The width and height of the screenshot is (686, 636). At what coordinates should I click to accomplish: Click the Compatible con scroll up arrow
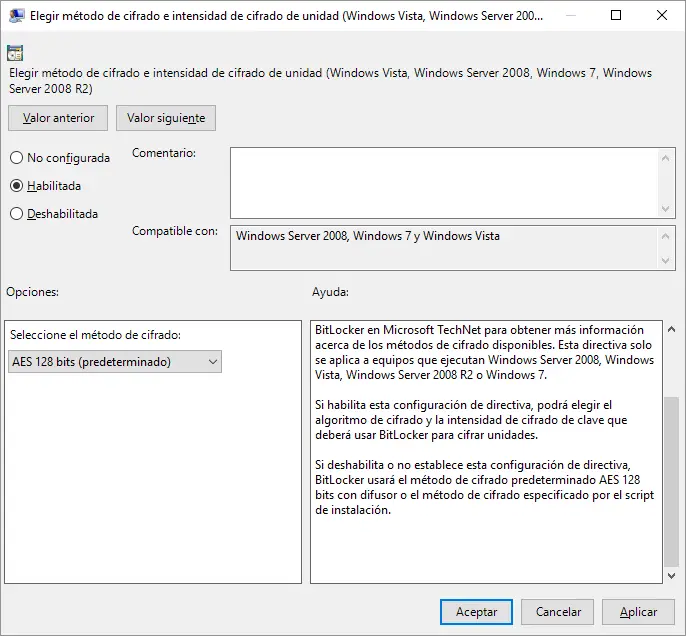click(x=665, y=236)
